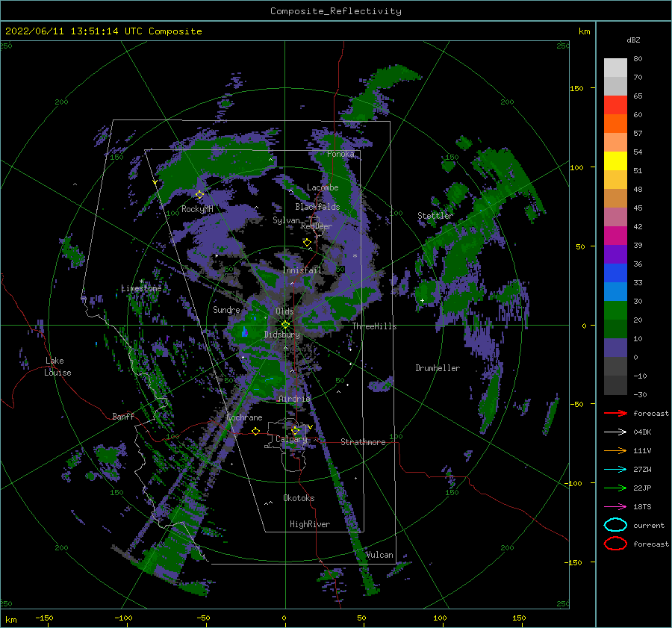
Task: Click the Banff label on map
Action: (x=123, y=416)
